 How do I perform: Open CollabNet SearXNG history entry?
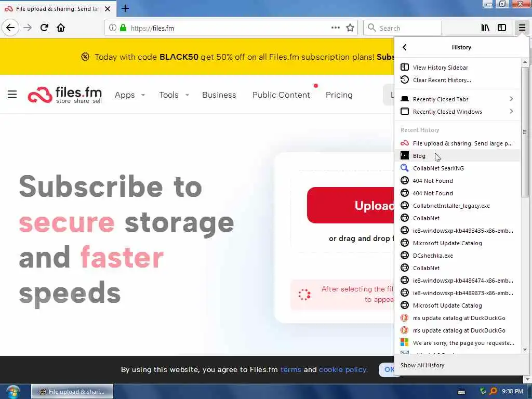(x=457, y=168)
